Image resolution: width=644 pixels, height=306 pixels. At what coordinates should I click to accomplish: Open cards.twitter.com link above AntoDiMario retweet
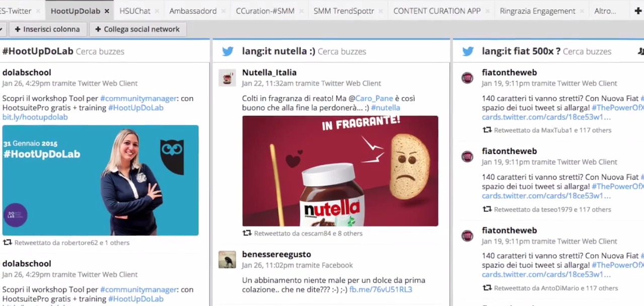pos(546,275)
